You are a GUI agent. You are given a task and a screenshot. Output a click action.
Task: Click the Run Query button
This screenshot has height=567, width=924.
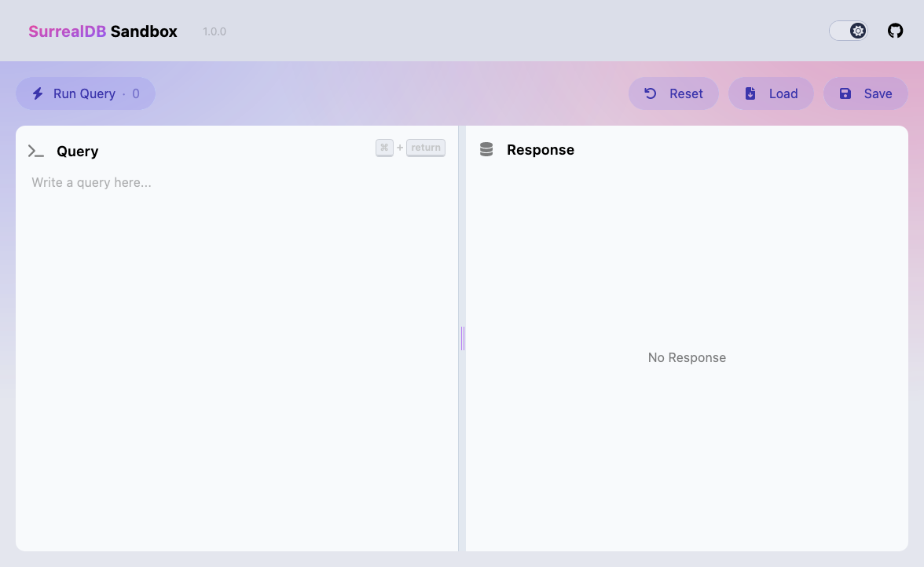point(86,93)
